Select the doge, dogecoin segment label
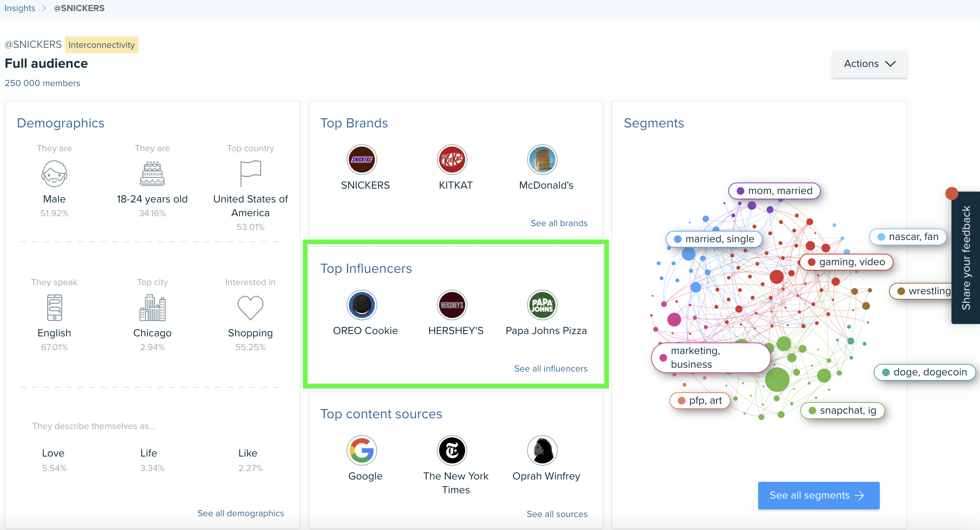Screen dimensions: 980x530 [925, 372]
